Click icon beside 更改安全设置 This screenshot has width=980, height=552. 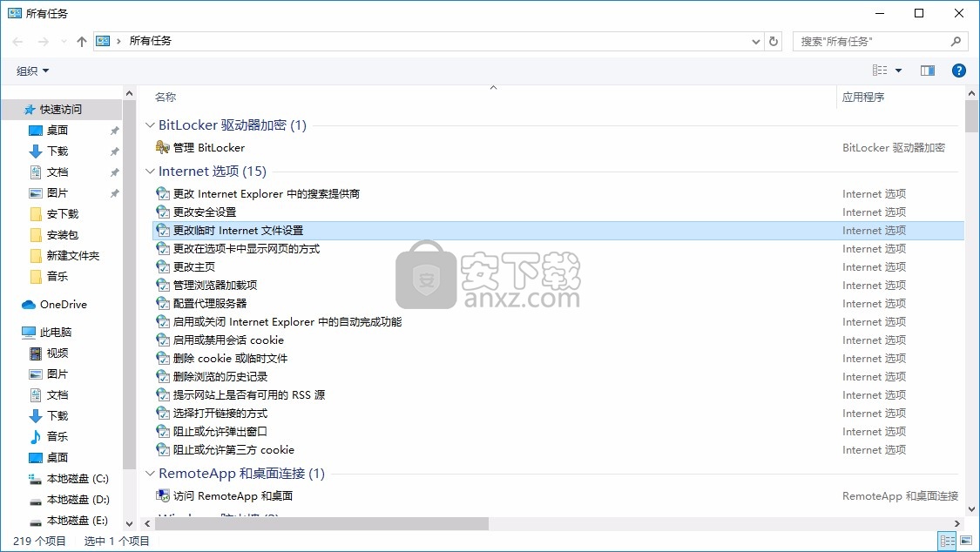[163, 212]
